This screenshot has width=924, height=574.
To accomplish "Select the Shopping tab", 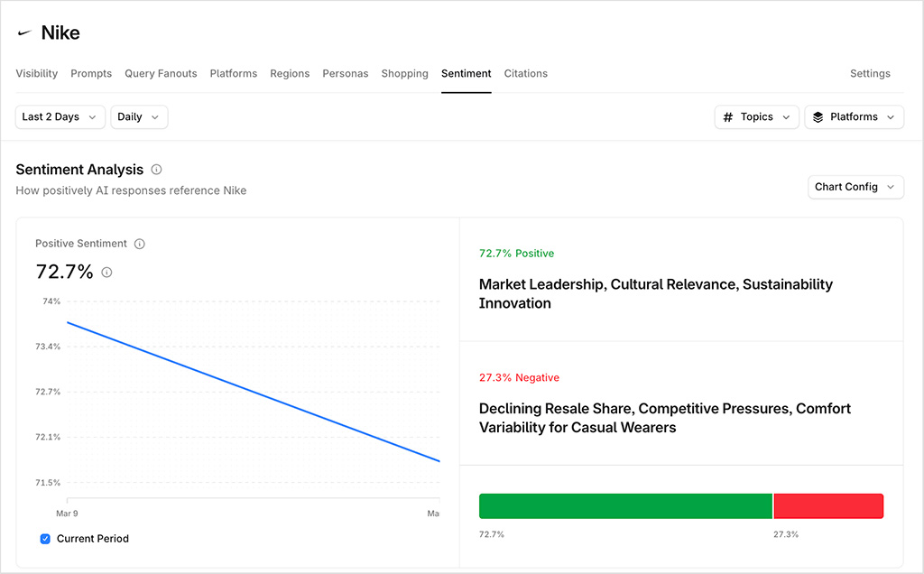I will (404, 73).
